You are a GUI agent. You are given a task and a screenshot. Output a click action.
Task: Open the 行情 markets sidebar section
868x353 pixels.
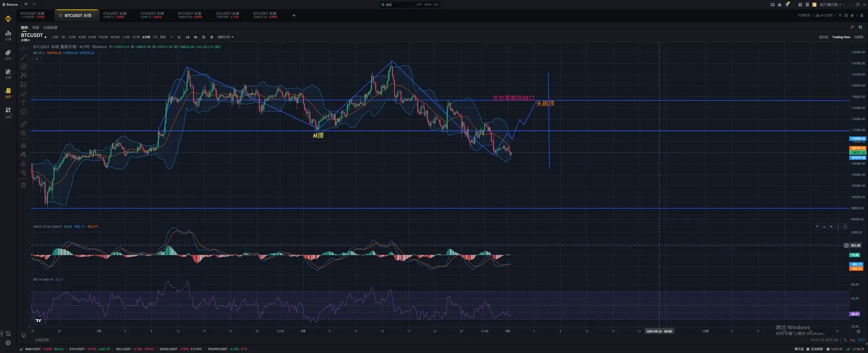coord(8,35)
